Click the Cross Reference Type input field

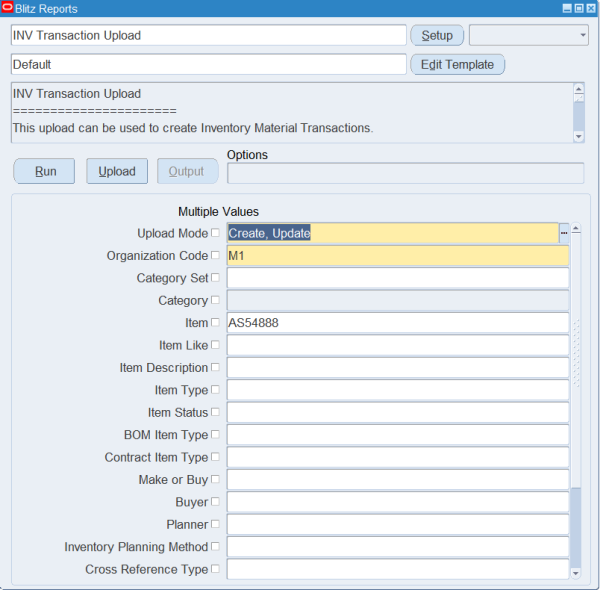(398, 569)
